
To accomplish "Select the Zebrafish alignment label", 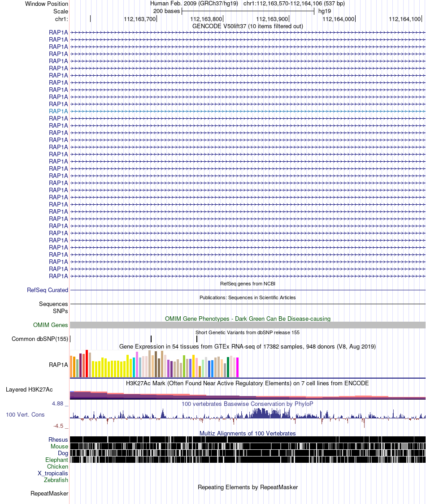I will click(56, 480).
